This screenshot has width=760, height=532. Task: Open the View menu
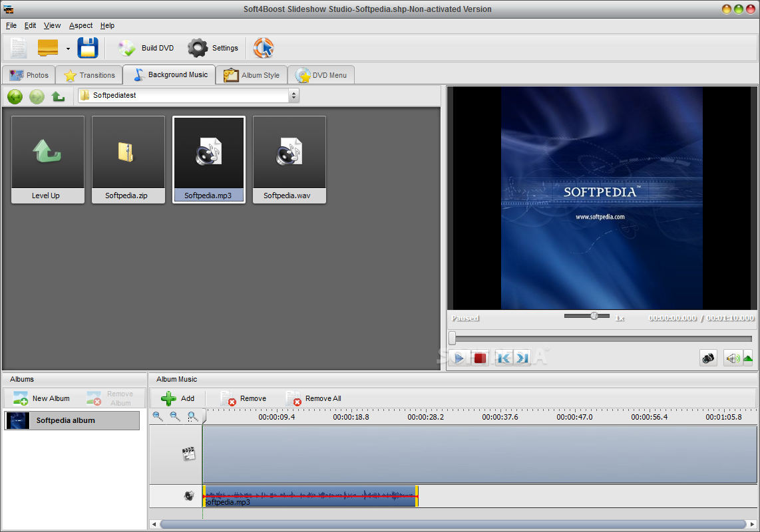[x=52, y=26]
